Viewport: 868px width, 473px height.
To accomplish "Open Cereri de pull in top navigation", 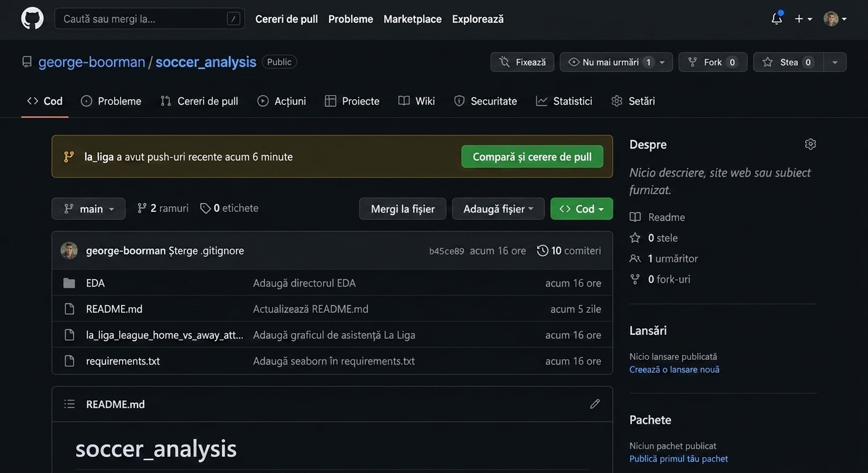I will tap(287, 19).
